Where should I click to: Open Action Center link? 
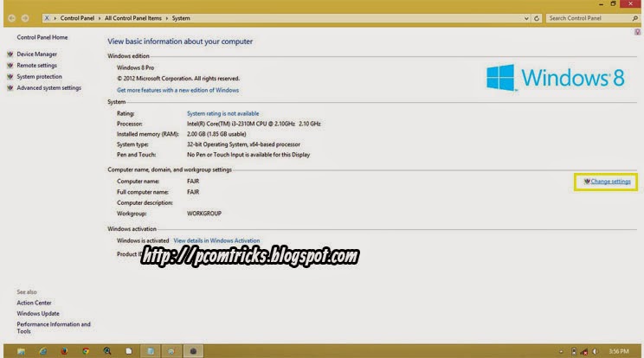click(x=34, y=303)
